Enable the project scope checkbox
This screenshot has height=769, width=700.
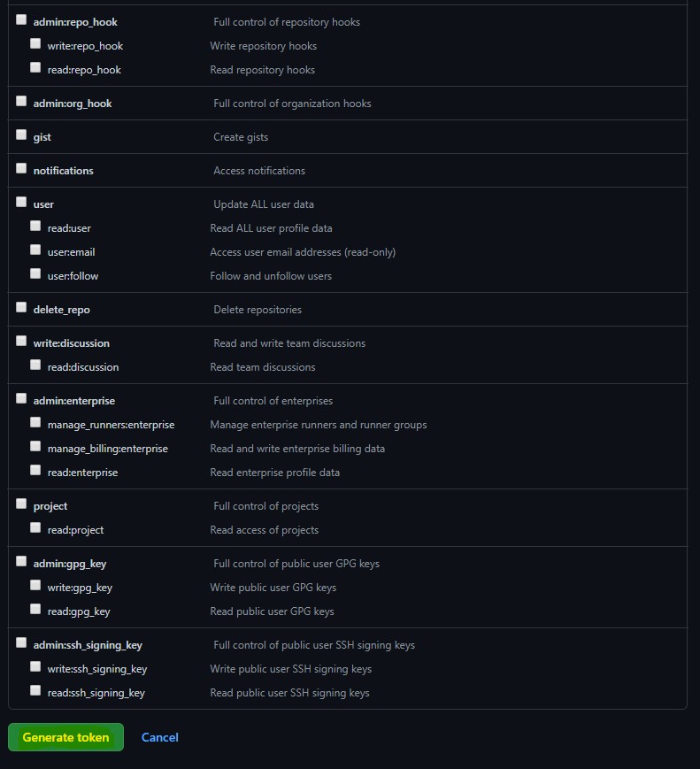point(21,504)
